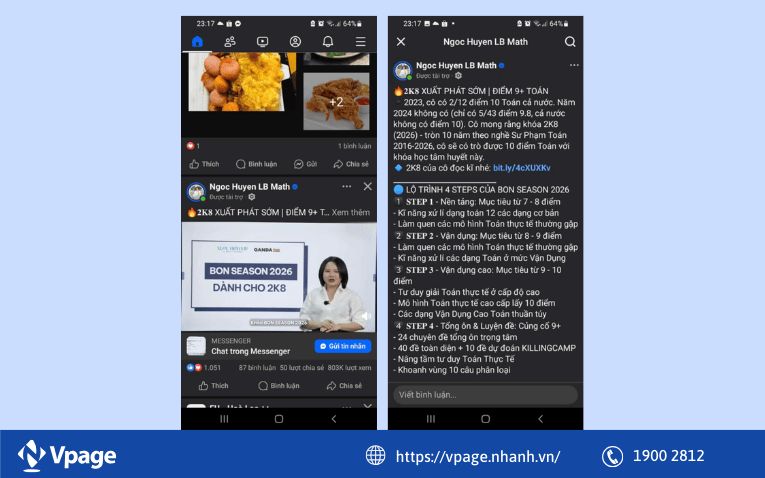Open the bit.ly/4cXUXKv link
The width and height of the screenshot is (765, 478).
pyautogui.click(x=522, y=168)
